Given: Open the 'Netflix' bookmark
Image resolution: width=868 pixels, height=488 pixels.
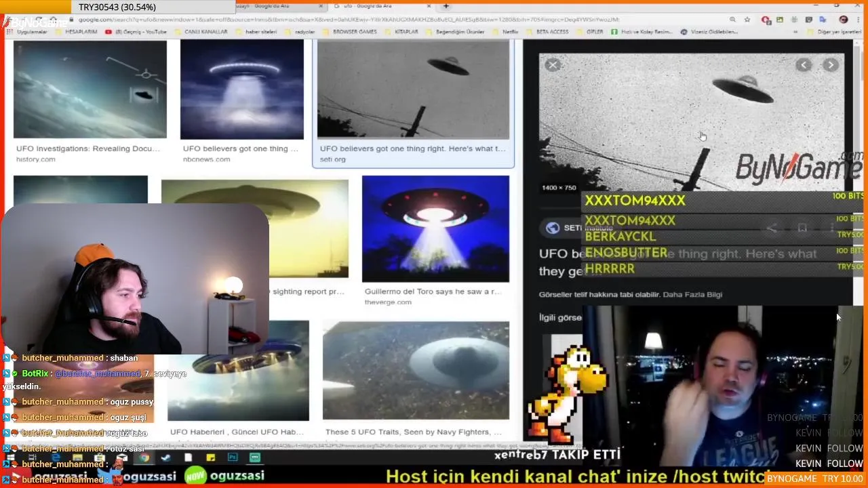Looking at the screenshot, I should 505,32.
